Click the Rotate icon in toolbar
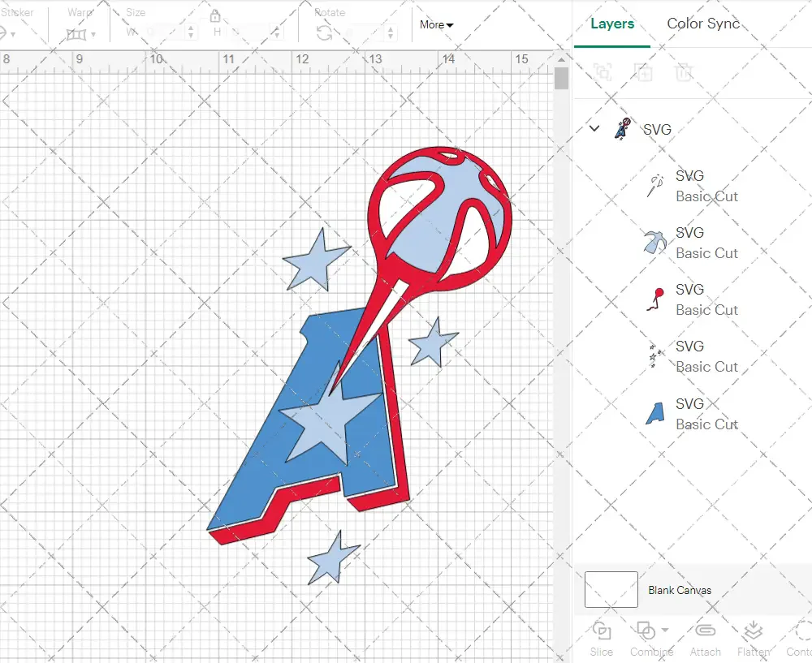Viewport: 812px width, 663px height. click(324, 33)
